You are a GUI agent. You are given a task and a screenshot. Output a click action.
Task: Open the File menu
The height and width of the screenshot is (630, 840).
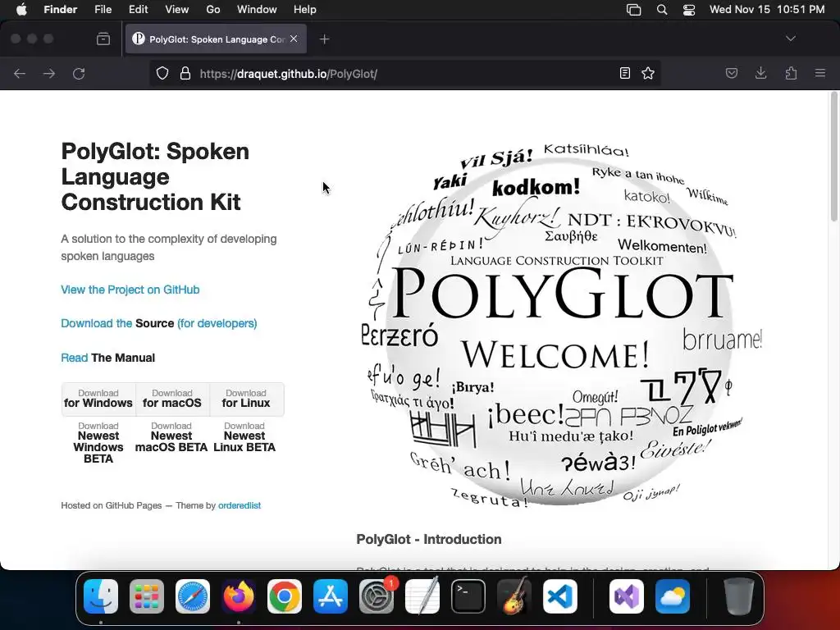click(103, 10)
